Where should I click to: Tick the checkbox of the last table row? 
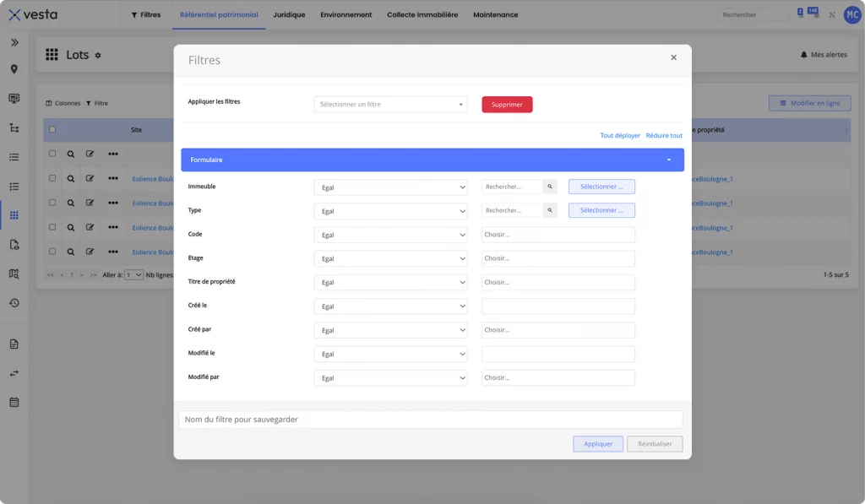pos(52,252)
